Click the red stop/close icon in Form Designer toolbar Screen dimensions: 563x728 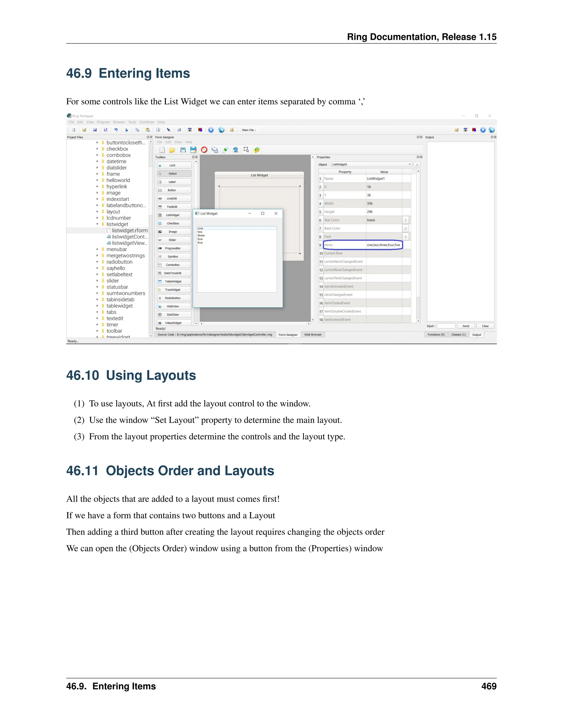(x=204, y=150)
